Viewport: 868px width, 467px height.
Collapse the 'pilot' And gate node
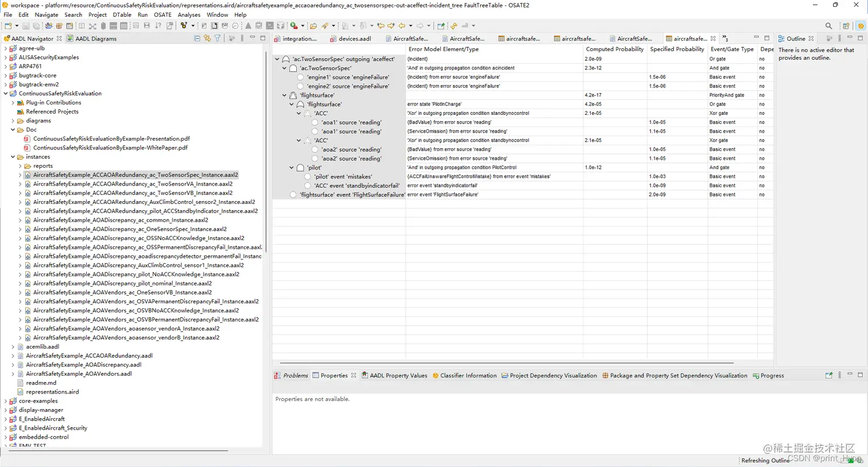pos(292,168)
